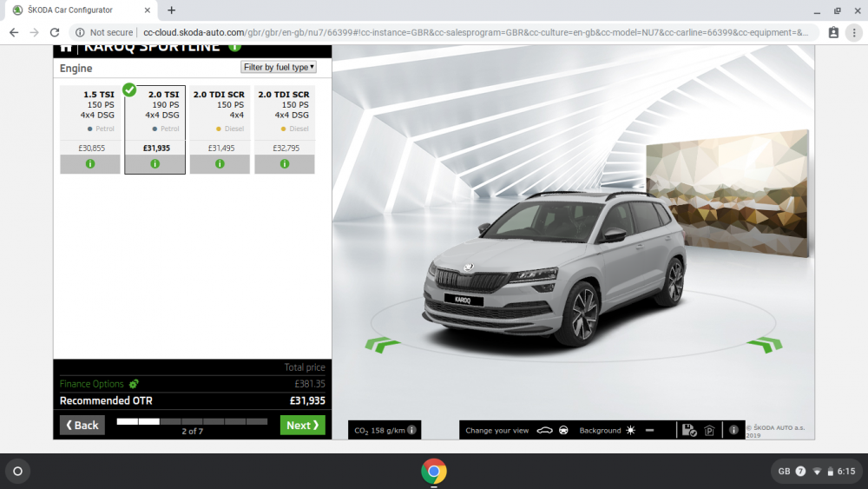The height and width of the screenshot is (489, 868).
Task: Select the dash background option
Action: pyautogui.click(x=649, y=430)
